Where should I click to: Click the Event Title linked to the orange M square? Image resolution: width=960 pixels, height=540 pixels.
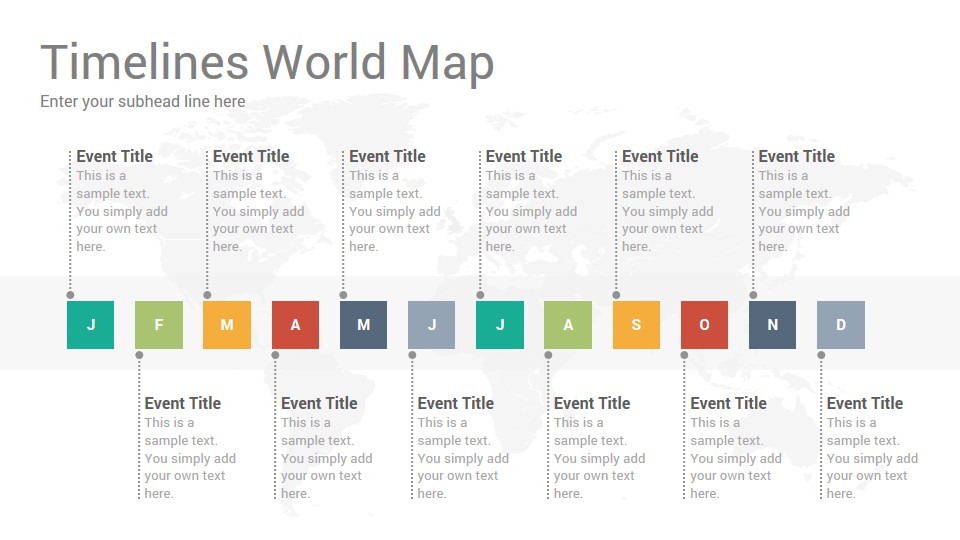[x=251, y=156]
